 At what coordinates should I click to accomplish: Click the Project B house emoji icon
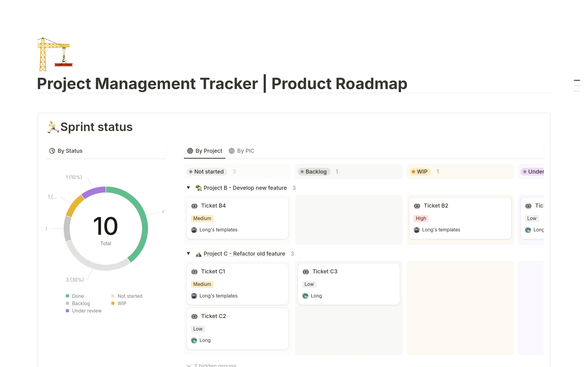[198, 188]
